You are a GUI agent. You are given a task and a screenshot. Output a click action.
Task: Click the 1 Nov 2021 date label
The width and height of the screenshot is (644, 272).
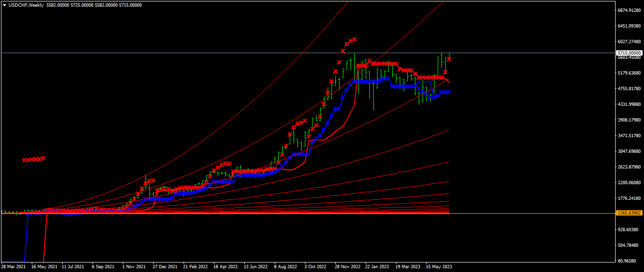pyautogui.click(x=134, y=267)
